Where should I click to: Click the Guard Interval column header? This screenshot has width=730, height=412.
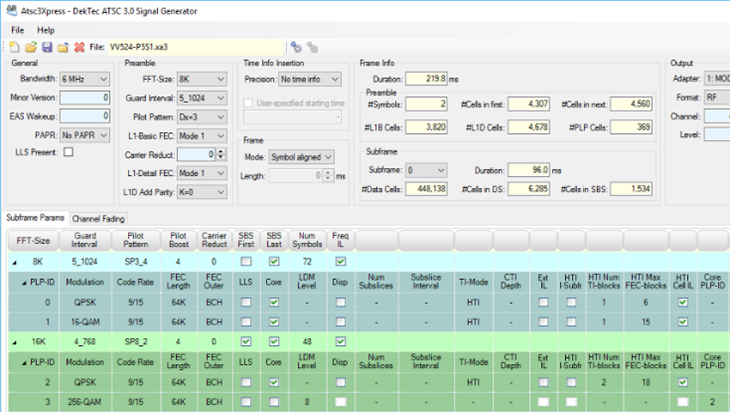pos(85,240)
